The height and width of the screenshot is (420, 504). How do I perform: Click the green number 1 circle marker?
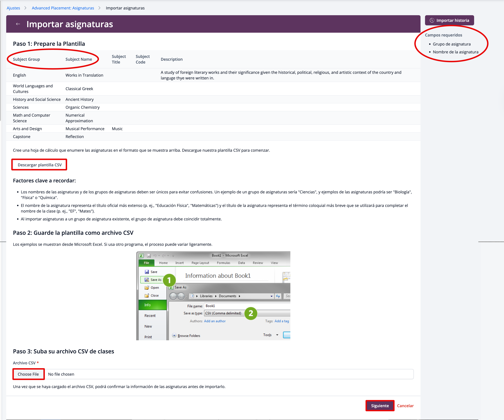pos(169,280)
